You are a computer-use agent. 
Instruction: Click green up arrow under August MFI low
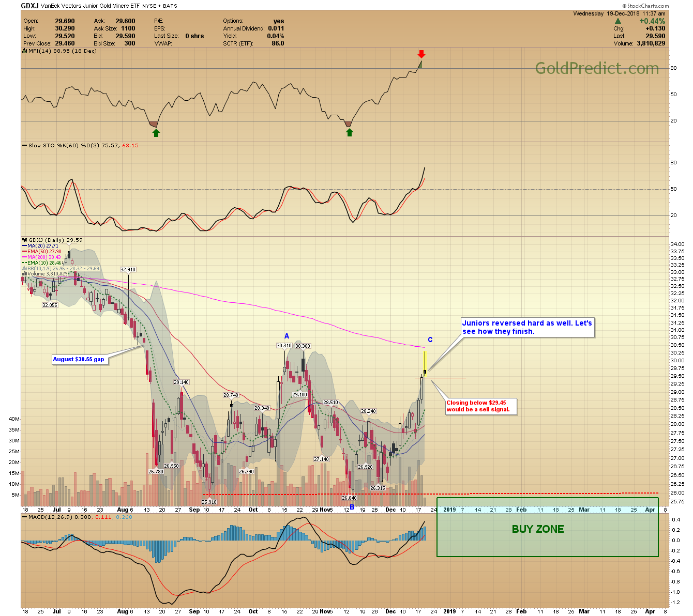[156, 133]
